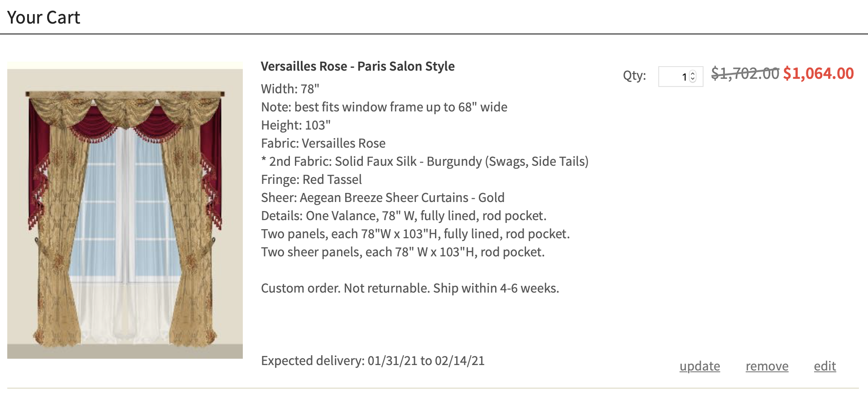The width and height of the screenshot is (868, 404).
Task: Open the curtain product thumbnail image
Action: click(x=125, y=211)
